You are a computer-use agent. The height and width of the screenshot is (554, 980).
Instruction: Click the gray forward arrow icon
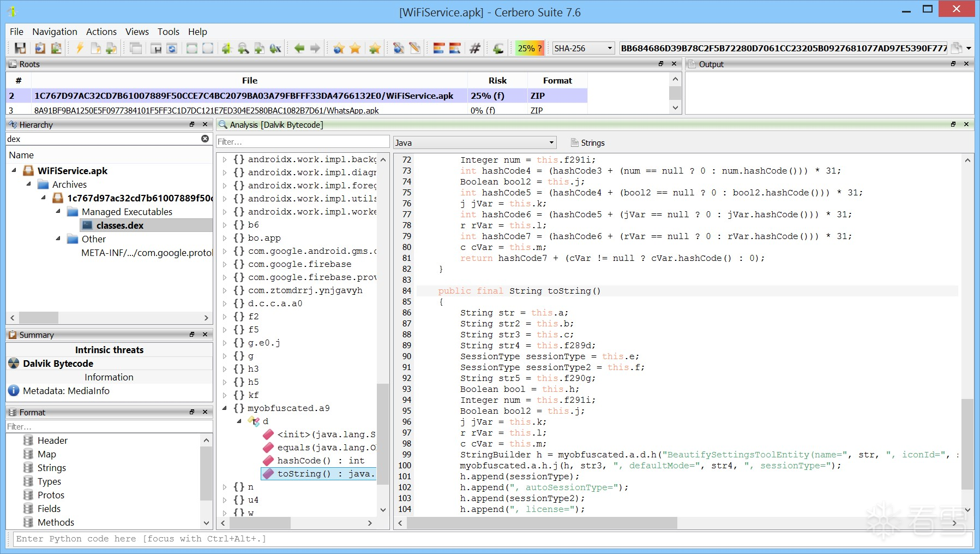coord(315,48)
